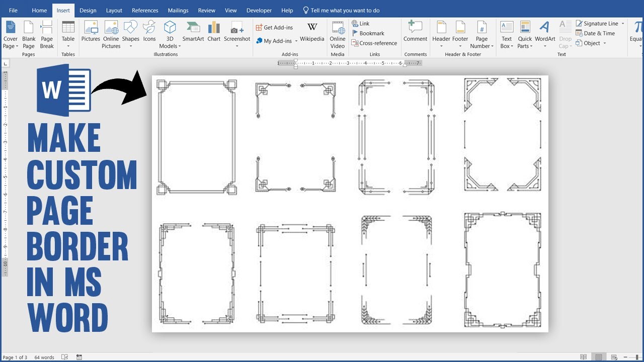Expand the Signature Line dropdown arrow
The width and height of the screenshot is (644, 362).
pyautogui.click(x=623, y=24)
